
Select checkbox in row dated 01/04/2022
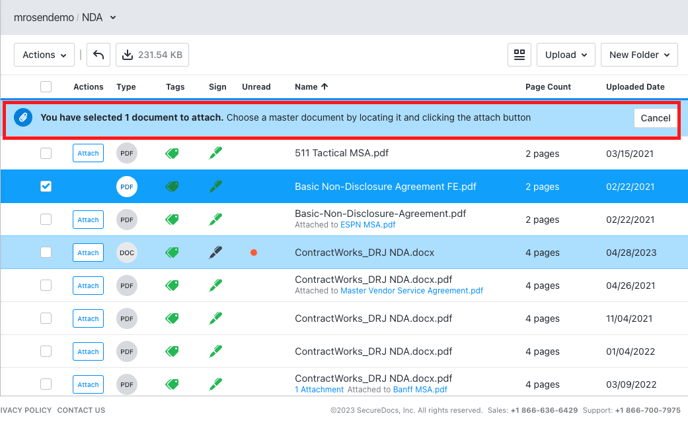click(46, 351)
